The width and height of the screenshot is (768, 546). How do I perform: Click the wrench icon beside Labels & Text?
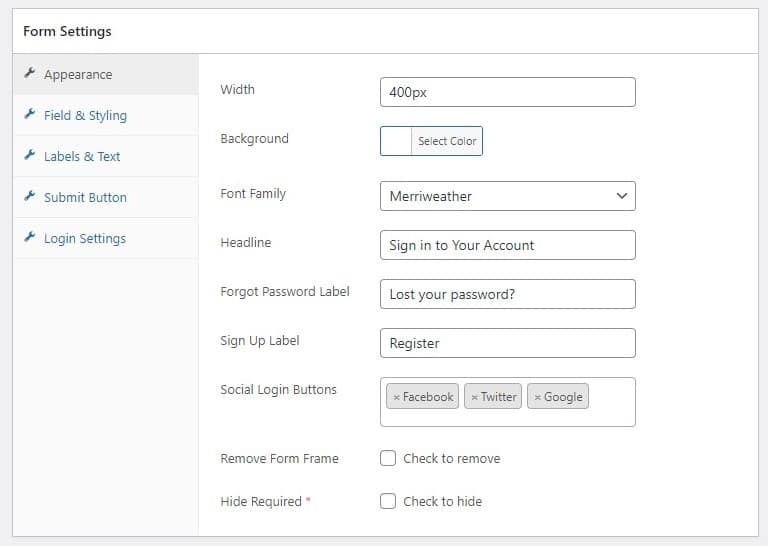(30, 155)
